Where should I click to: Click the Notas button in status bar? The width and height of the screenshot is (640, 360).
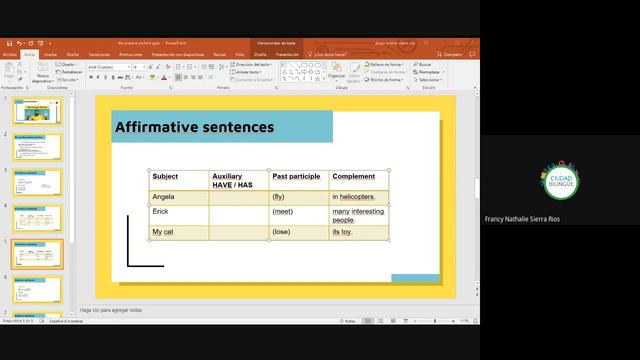click(x=348, y=321)
